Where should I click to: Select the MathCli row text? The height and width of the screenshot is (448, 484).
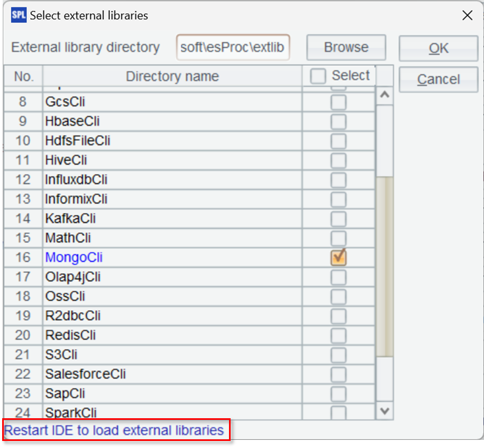(x=68, y=238)
